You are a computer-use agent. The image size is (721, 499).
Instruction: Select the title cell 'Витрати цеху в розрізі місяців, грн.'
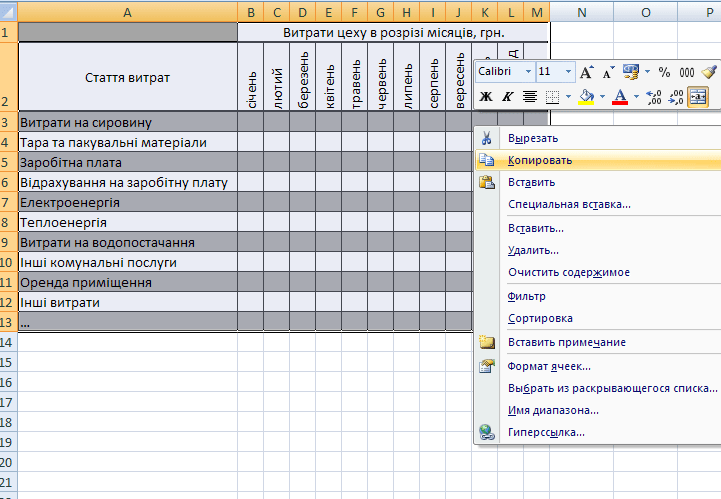click(x=394, y=33)
